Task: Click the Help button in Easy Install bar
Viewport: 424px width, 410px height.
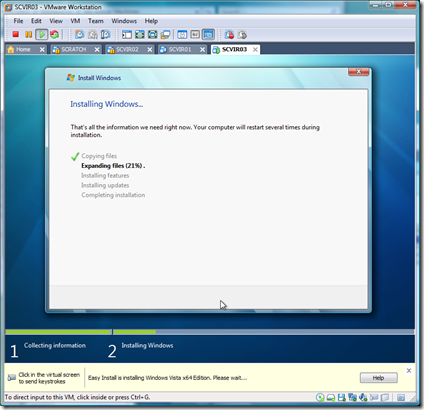Action: click(379, 378)
